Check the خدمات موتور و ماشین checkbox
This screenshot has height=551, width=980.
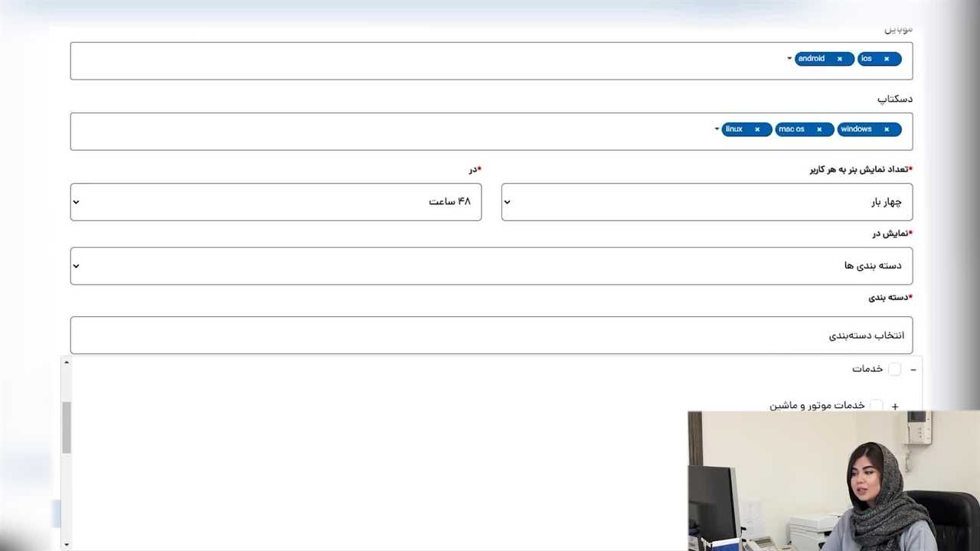pyautogui.click(x=877, y=405)
